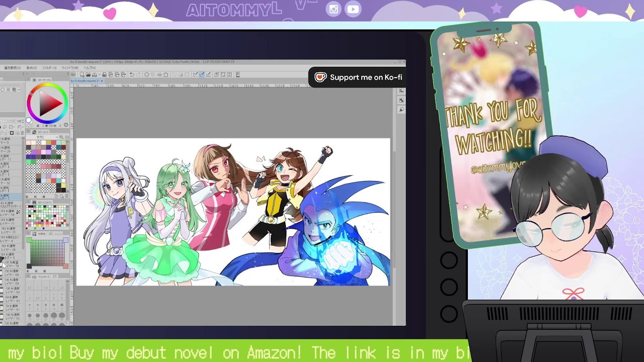Redo the undone action

coord(139,74)
